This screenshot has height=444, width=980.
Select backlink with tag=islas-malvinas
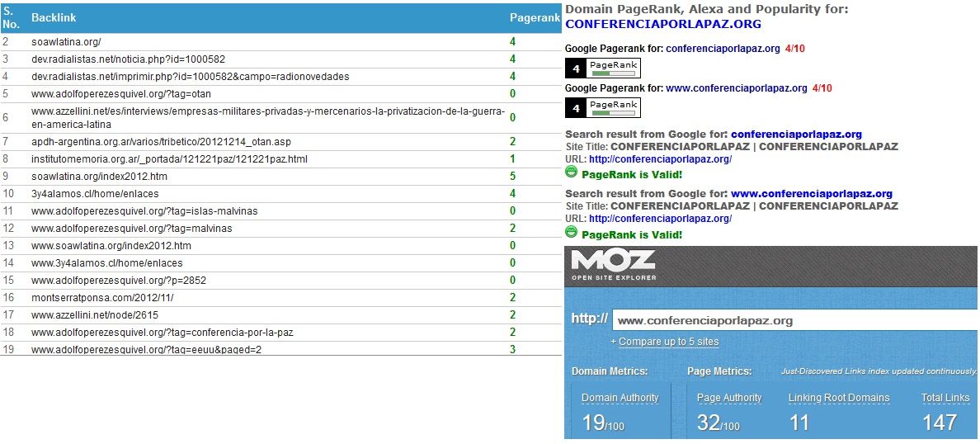click(x=144, y=211)
